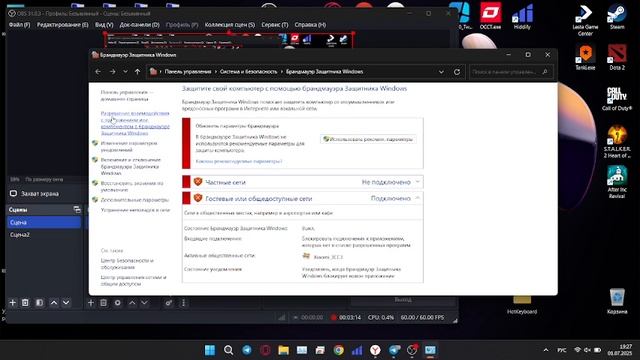Select Сцена in OBS scenes list
The width and height of the screenshot is (640, 360).
coord(44,222)
